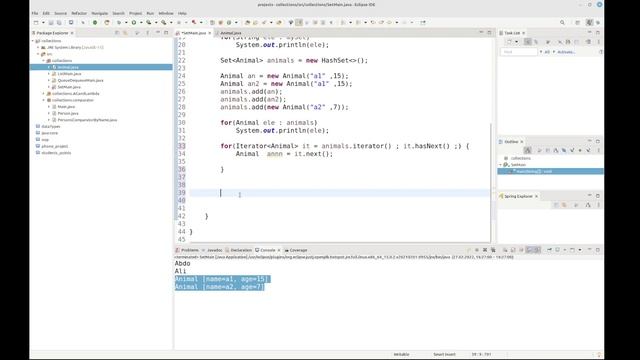640x360 pixels.
Task: Open the Javadoc tab
Action: 214,250
